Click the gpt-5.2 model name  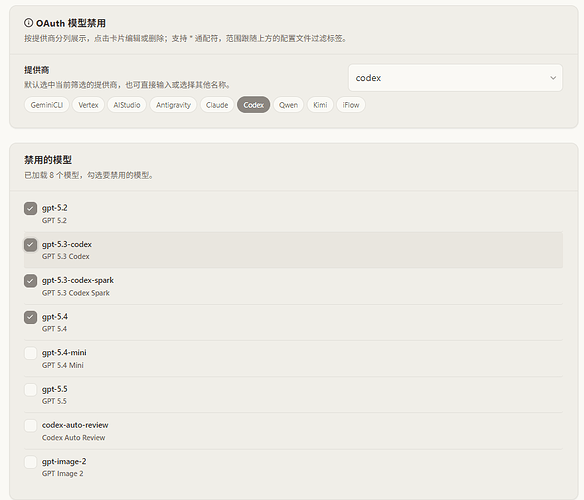coord(55,208)
